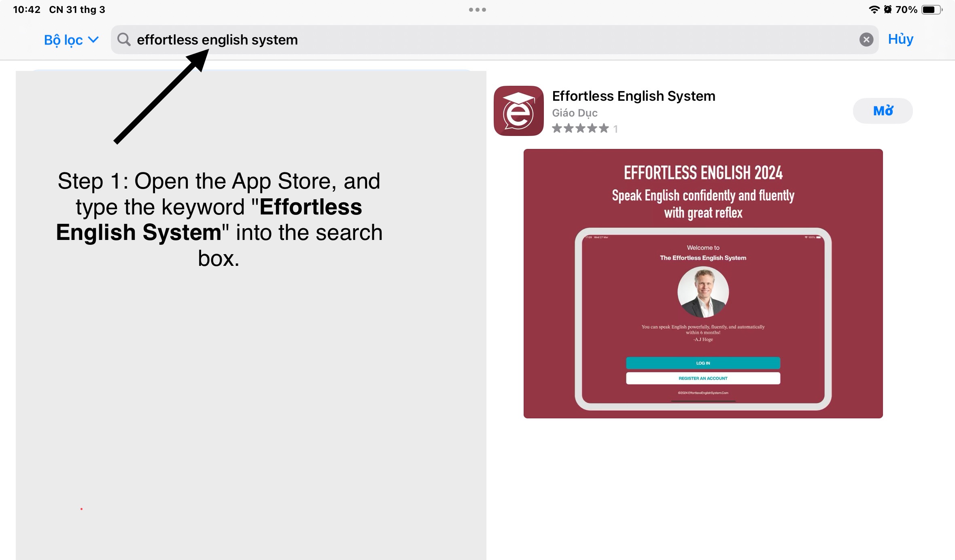Click the search magnifier icon

coord(124,40)
